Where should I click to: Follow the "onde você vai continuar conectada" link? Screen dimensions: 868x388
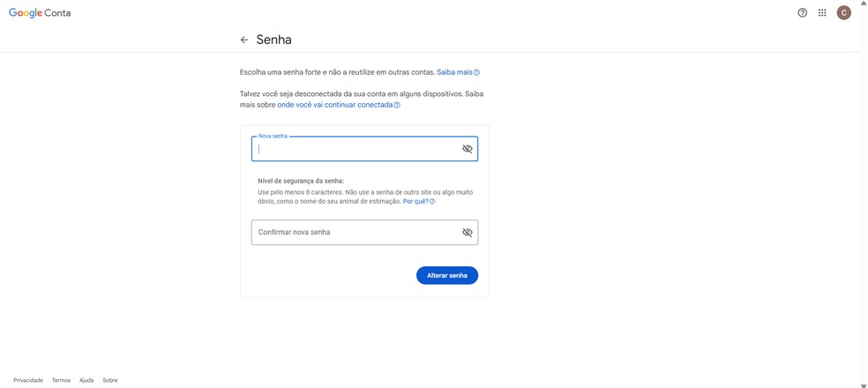[x=335, y=105]
